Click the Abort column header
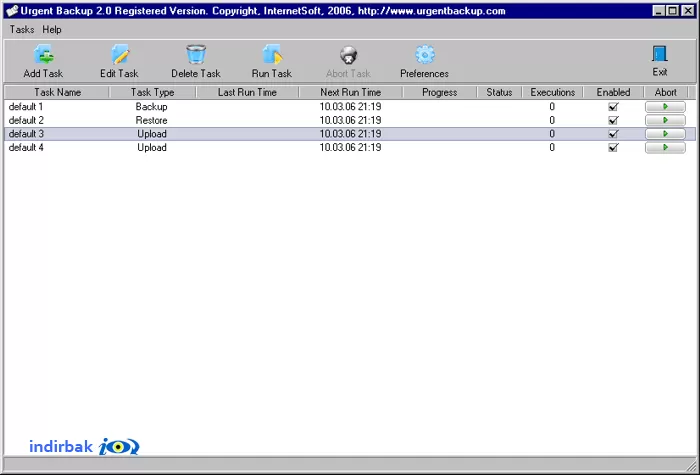The height and width of the screenshot is (475, 700). pos(666,92)
